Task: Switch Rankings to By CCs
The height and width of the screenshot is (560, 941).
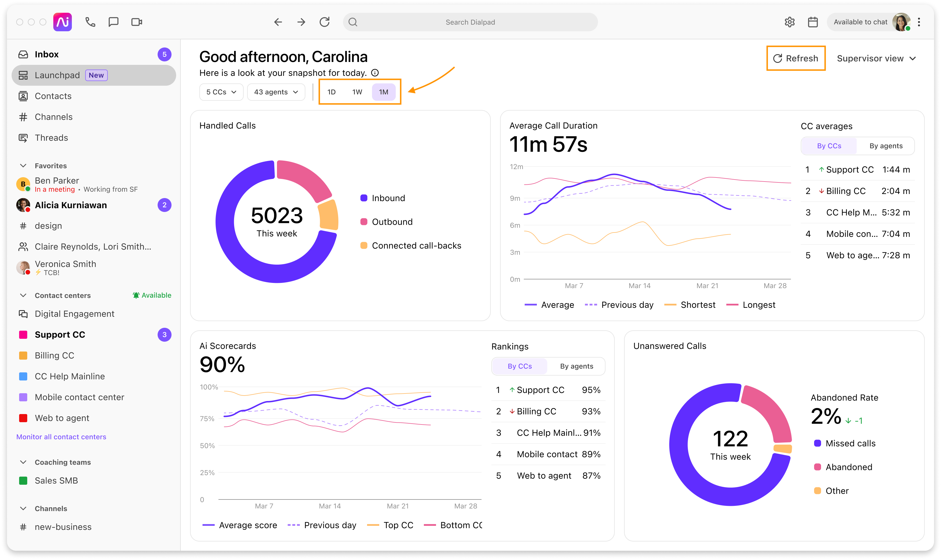Action: click(x=519, y=366)
